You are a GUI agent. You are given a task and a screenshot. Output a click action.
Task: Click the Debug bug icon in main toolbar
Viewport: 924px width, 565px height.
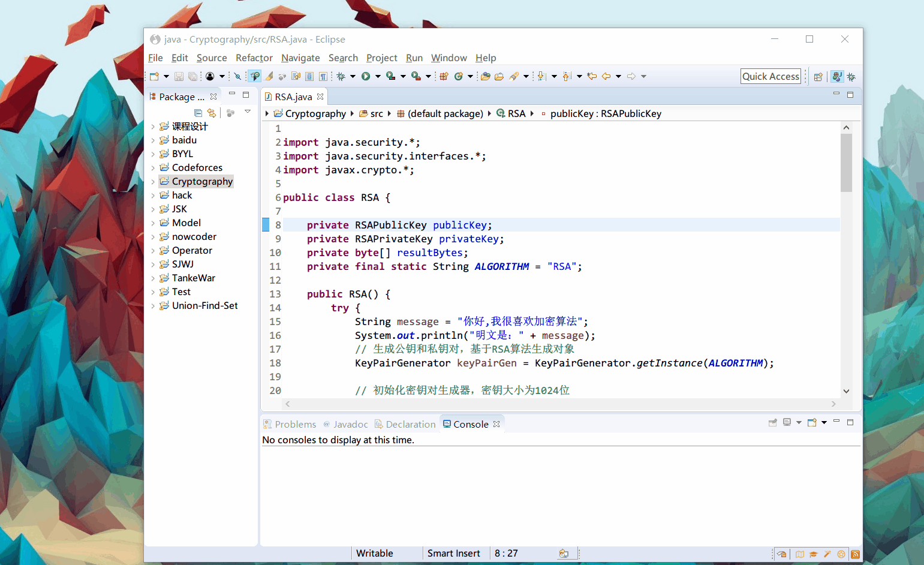coord(341,76)
